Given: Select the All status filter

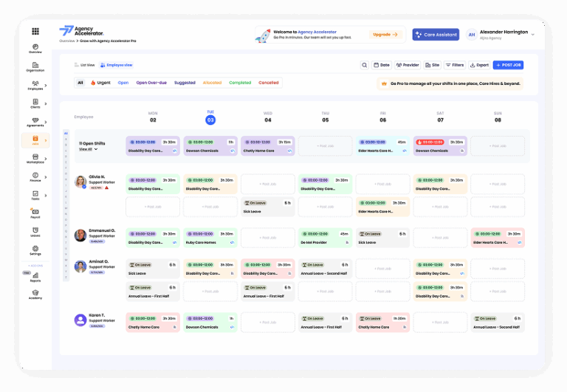Looking at the screenshot, I should (80, 83).
